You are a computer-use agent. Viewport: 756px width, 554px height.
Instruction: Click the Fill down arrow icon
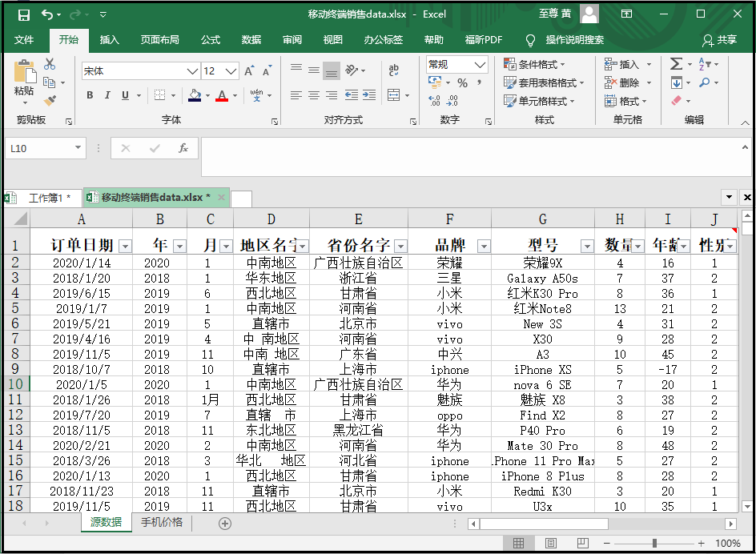[677, 82]
